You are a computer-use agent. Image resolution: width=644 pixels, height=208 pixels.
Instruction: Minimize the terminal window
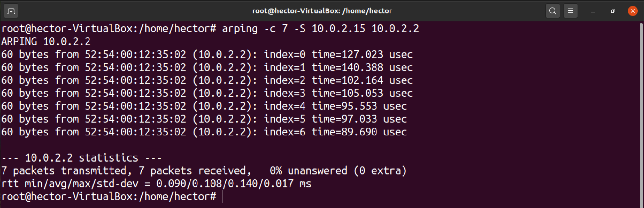click(x=593, y=11)
